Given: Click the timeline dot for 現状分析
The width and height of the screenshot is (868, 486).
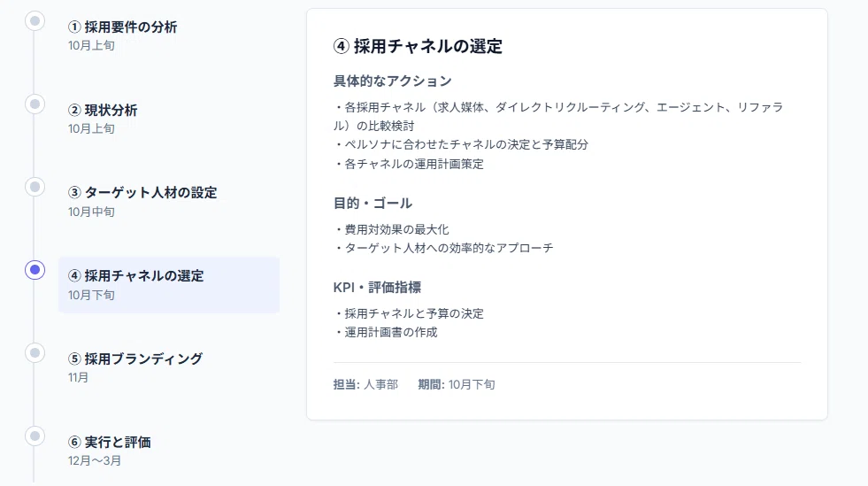Looking at the screenshot, I should click(x=35, y=104).
